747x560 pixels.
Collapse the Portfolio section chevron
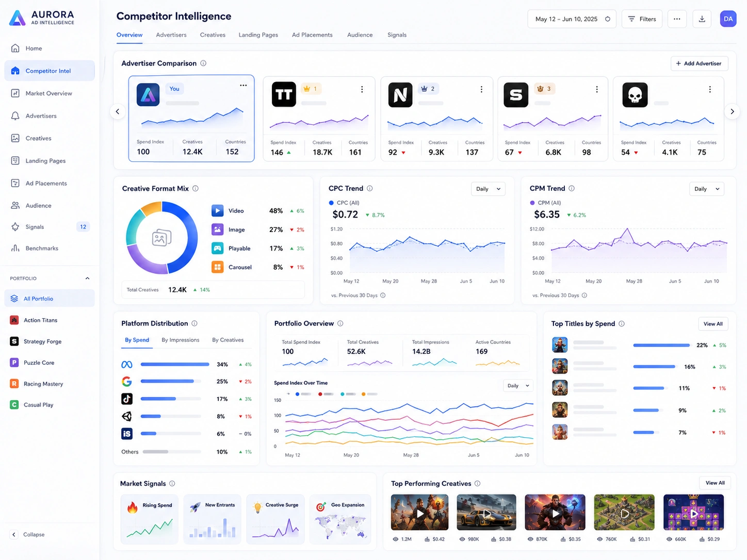[x=87, y=278]
